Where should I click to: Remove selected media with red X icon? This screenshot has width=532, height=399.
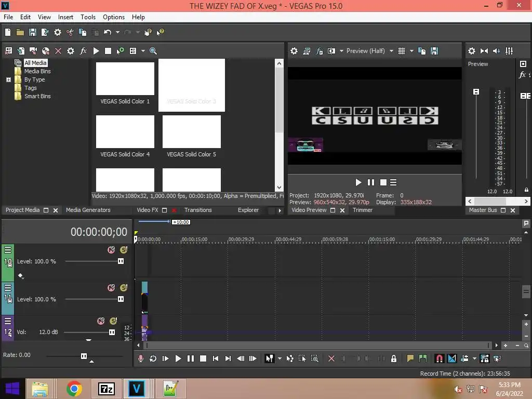tap(58, 51)
